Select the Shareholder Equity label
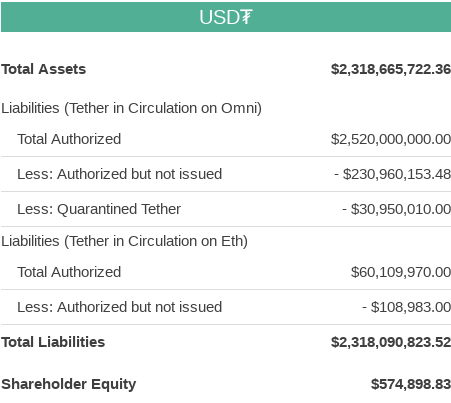Screen dimensions: 451x403 [69, 384]
